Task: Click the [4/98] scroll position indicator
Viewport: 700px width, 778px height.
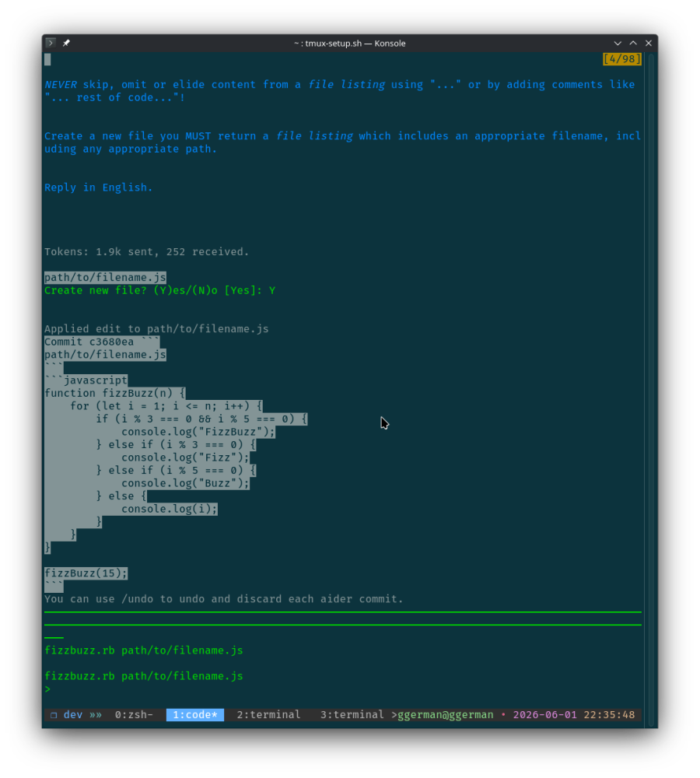Action: [622, 59]
